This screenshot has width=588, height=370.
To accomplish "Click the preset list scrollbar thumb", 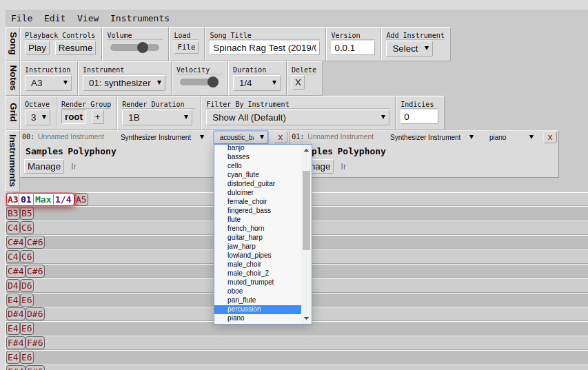I will click(306, 210).
